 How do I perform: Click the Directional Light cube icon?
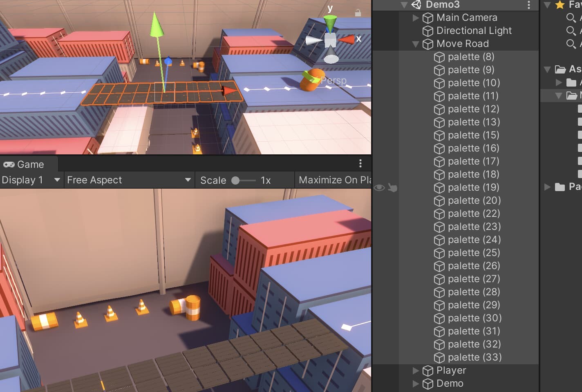pyautogui.click(x=428, y=31)
